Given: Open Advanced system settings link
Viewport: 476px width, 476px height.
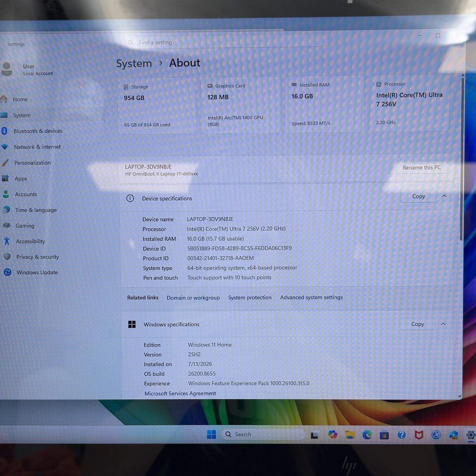Looking at the screenshot, I should point(311,297).
